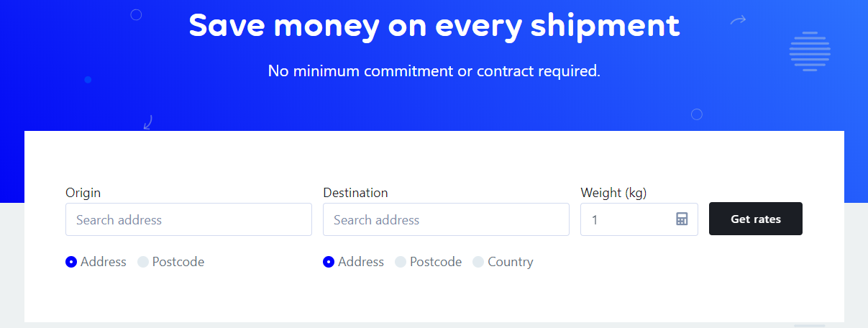Click the small solid blue dot in the banner

click(88, 80)
